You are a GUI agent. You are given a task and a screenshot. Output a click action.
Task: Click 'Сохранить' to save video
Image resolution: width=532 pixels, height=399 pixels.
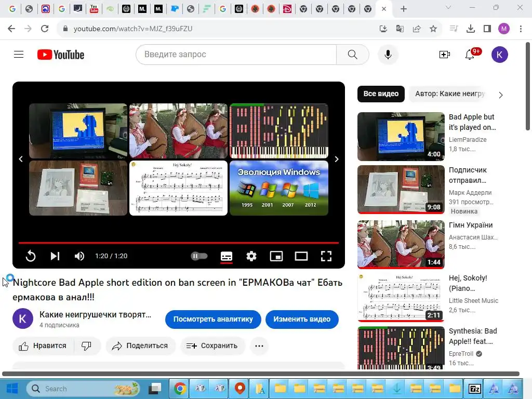[x=212, y=345]
